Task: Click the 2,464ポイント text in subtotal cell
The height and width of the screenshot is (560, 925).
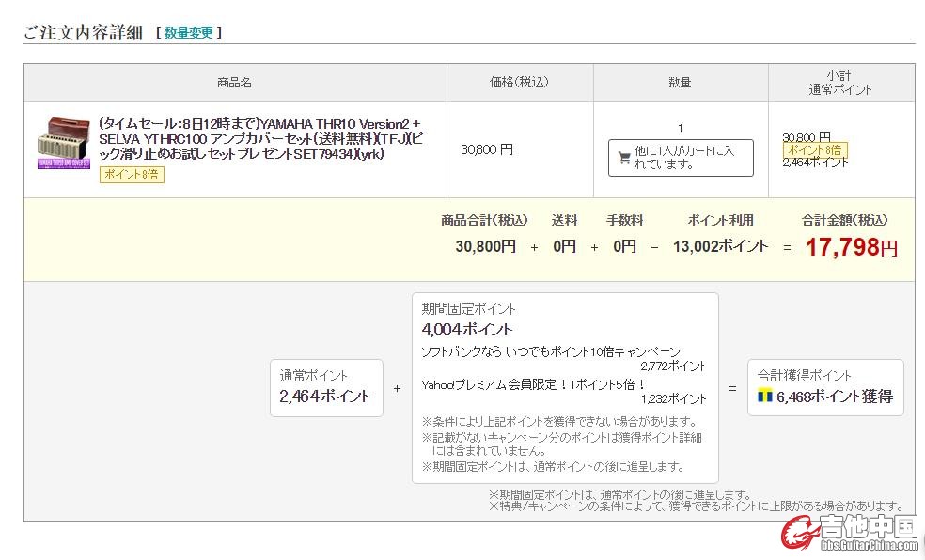Action: (815, 163)
